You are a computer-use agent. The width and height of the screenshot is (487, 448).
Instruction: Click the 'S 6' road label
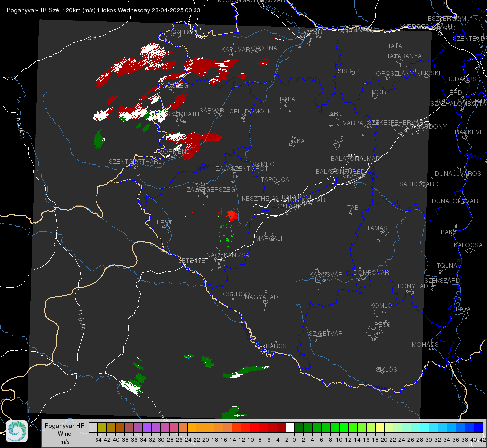pyautogui.click(x=92, y=38)
